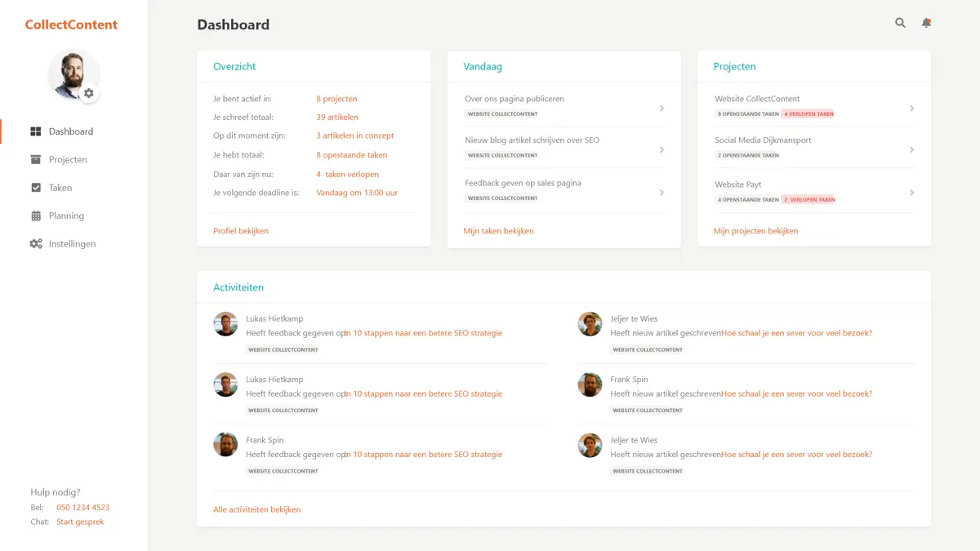980x551 pixels.
Task: Click the Profiel bekijken link
Action: [x=241, y=231]
